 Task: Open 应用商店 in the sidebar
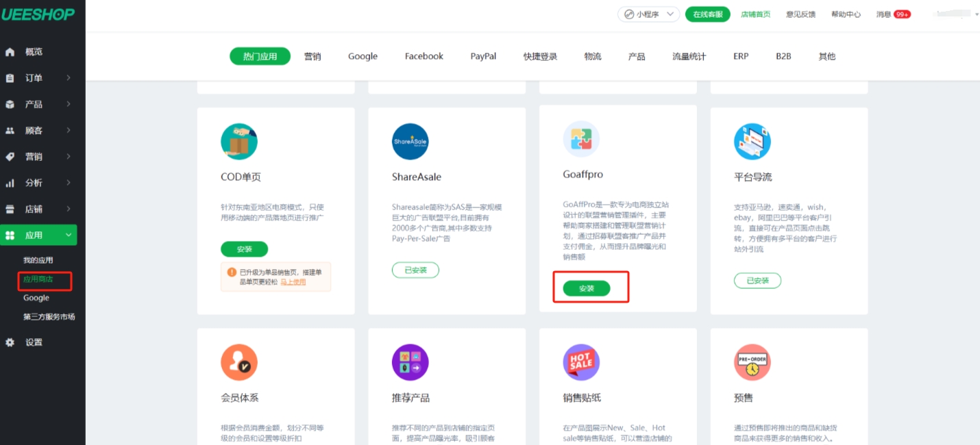tap(38, 279)
